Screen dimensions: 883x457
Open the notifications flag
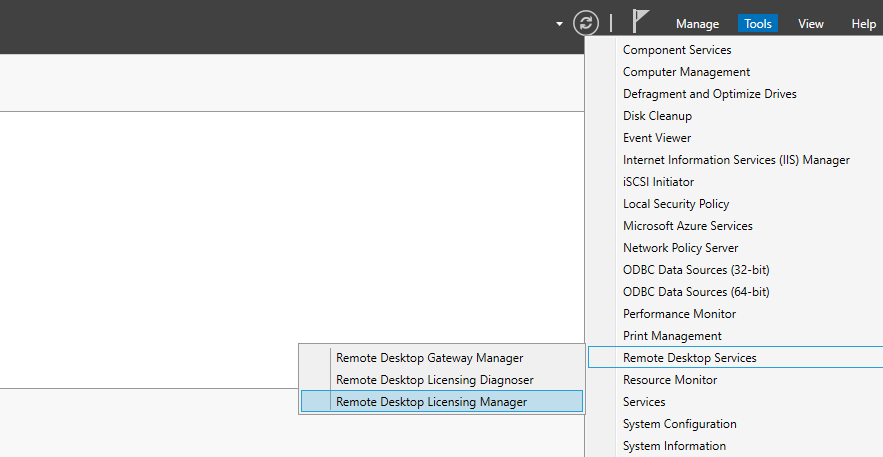tap(640, 21)
